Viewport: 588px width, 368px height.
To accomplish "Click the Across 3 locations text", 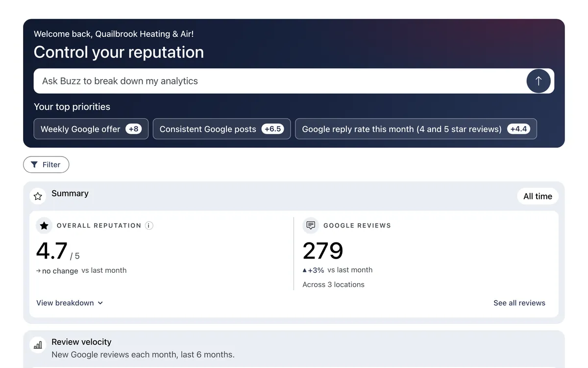I will [334, 285].
